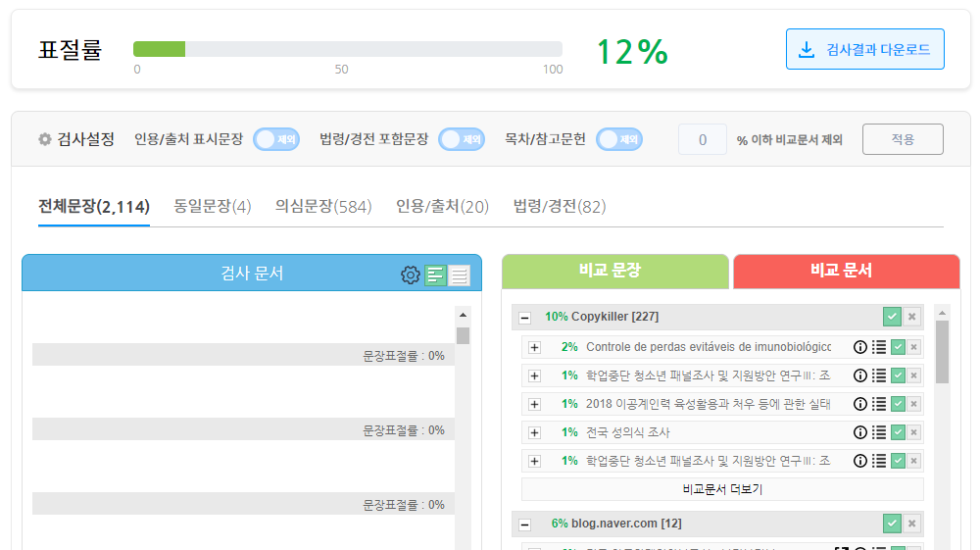The image size is (980, 550).
Task: Click the 적용 button
Action: pyautogui.click(x=903, y=139)
